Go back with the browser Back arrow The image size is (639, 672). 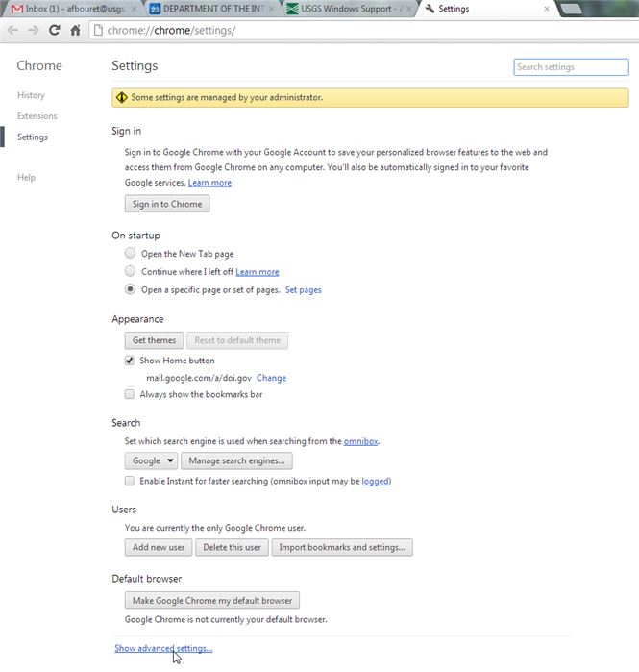click(12, 30)
